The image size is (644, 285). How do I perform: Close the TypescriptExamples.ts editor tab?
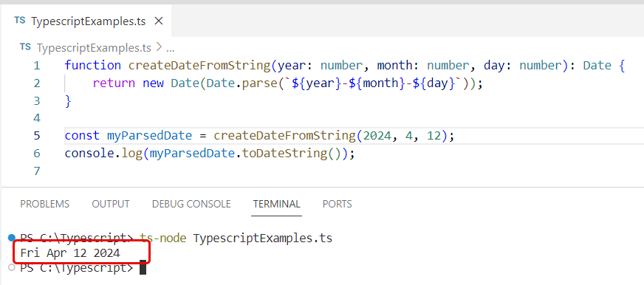[x=159, y=21]
